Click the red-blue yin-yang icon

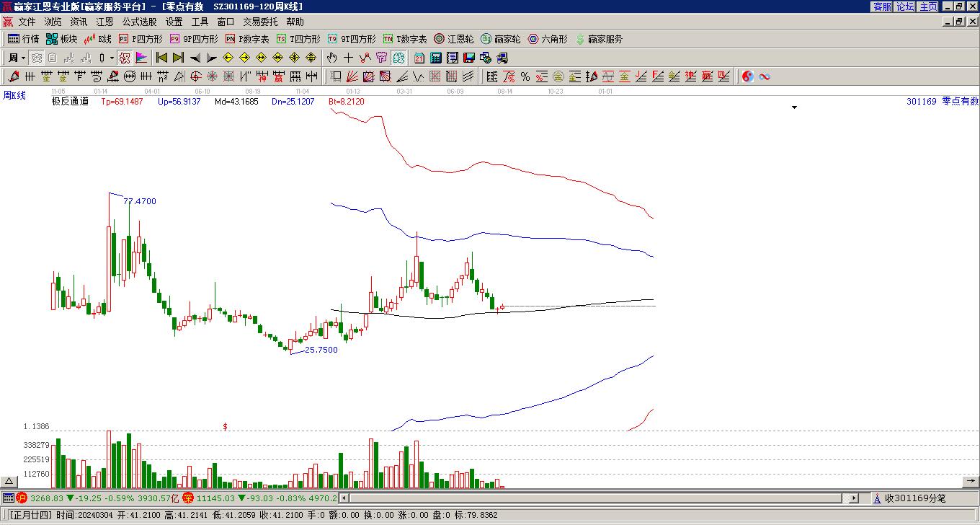click(748, 76)
